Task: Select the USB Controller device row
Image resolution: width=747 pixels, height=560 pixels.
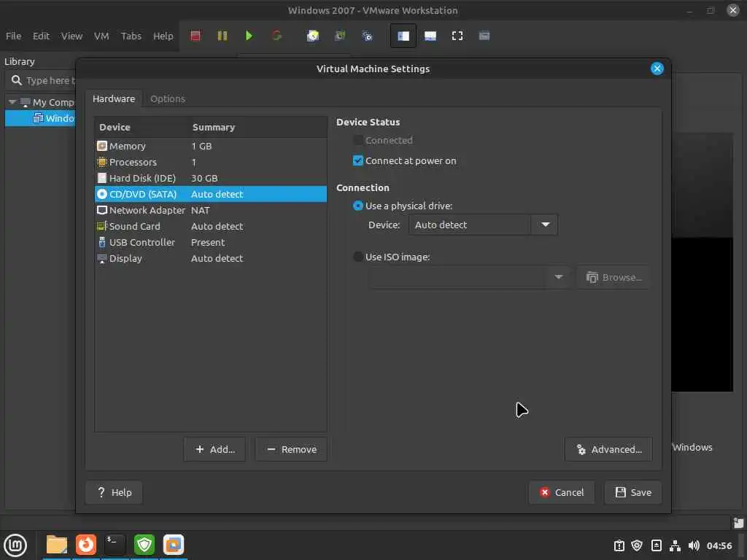Action: click(211, 242)
